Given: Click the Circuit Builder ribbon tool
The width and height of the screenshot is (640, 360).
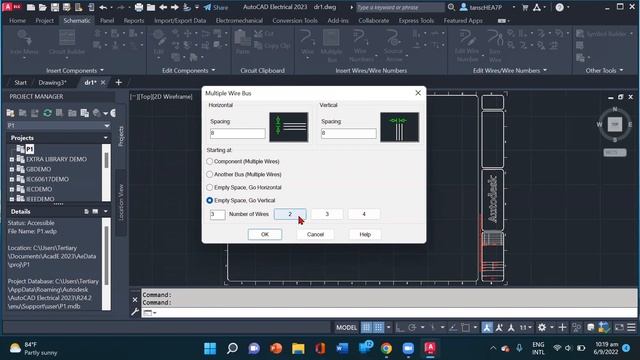Looking at the screenshot, I should tap(67, 43).
